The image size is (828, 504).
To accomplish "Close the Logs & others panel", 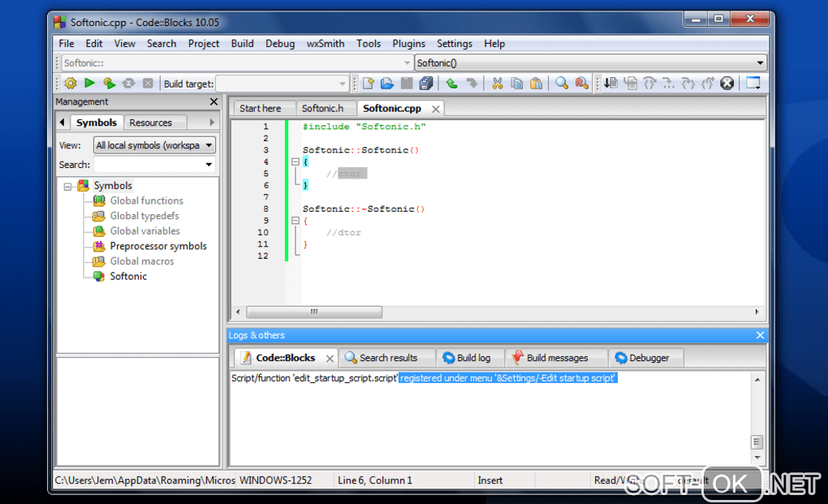I will pos(760,335).
